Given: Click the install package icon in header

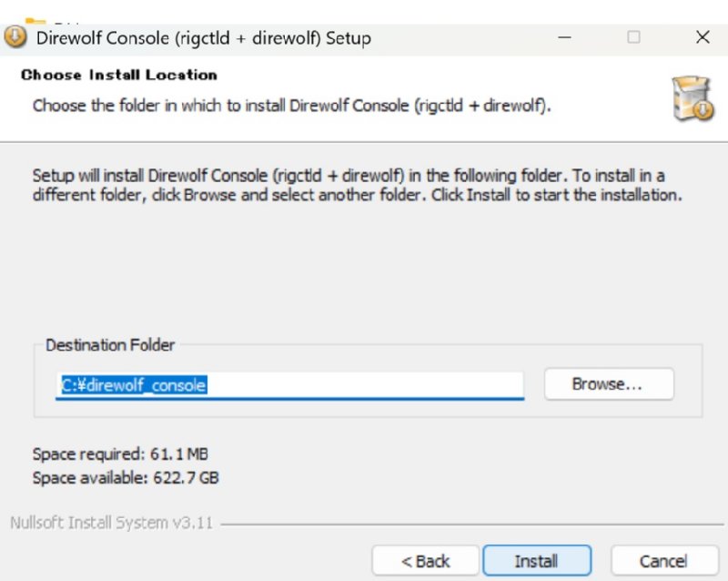Looking at the screenshot, I should point(693,98).
